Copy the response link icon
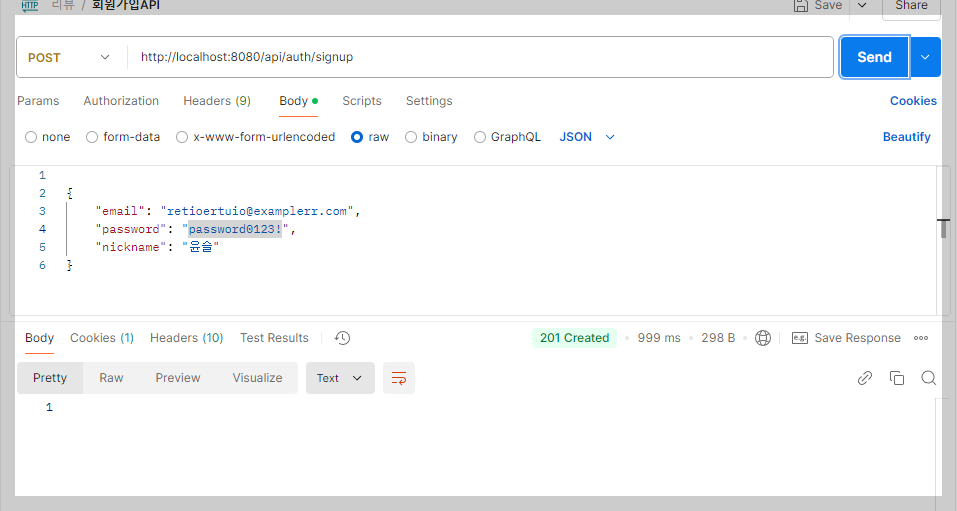Screen dimensions: 957x511 pos(865,378)
